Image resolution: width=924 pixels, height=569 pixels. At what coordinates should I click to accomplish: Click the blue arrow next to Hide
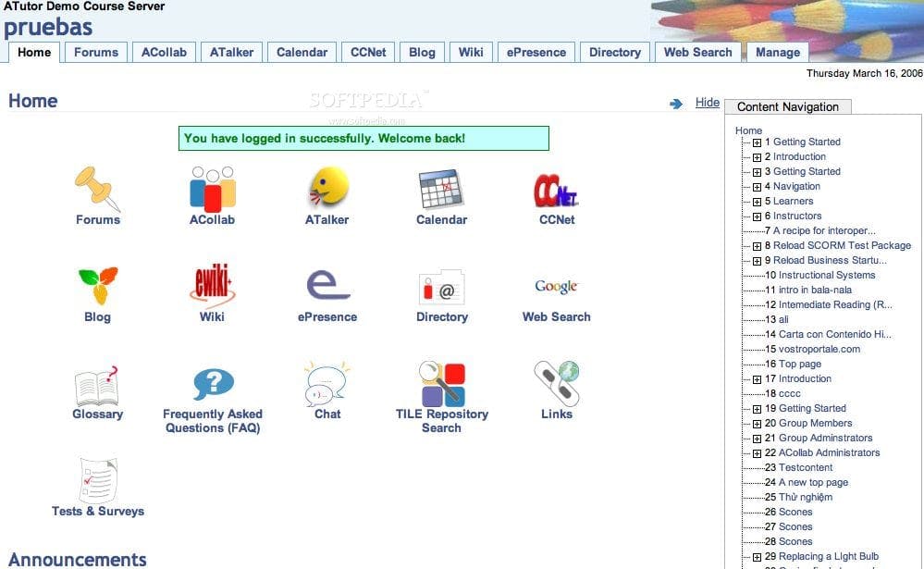pos(674,103)
